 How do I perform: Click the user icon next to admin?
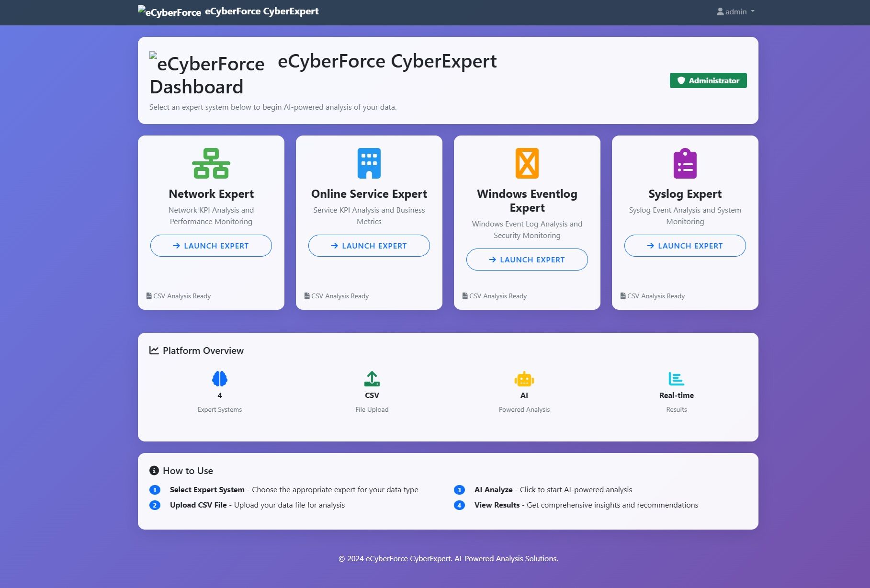(x=720, y=11)
